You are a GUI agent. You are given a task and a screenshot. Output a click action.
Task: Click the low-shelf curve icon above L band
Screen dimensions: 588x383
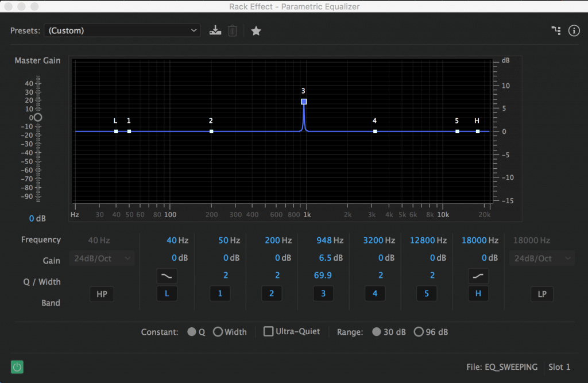point(167,276)
